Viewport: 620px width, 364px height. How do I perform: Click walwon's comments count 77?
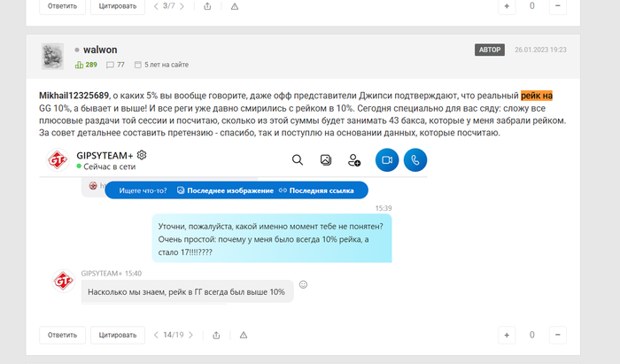coord(115,65)
